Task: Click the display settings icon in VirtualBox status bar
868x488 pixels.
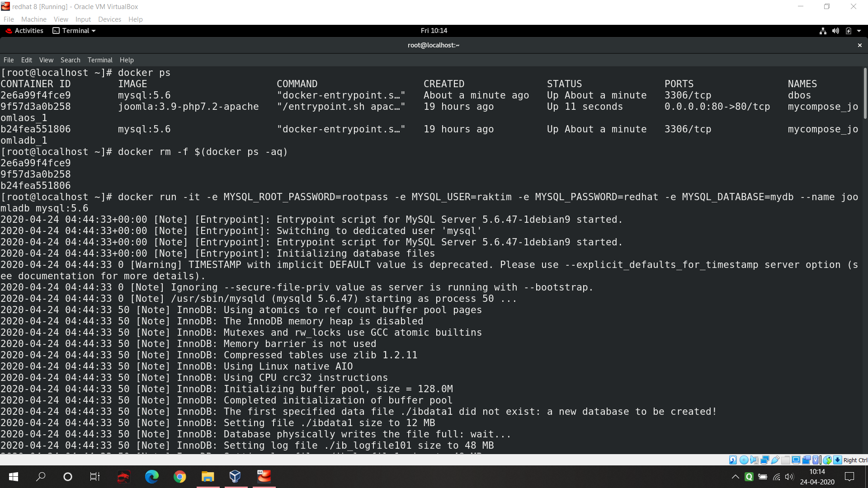Action: [x=796, y=460]
